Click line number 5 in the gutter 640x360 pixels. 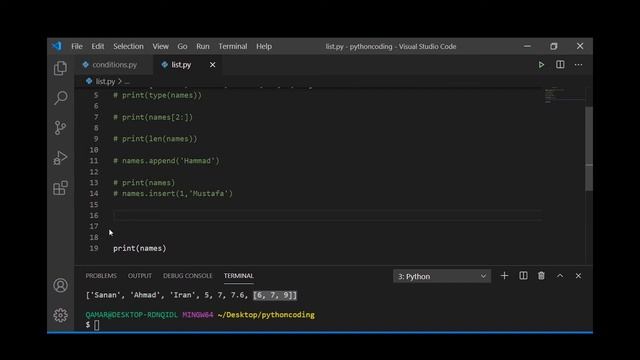click(x=96, y=95)
